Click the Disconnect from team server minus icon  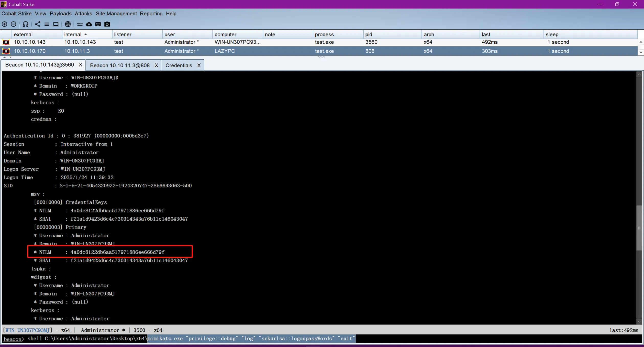coord(14,24)
